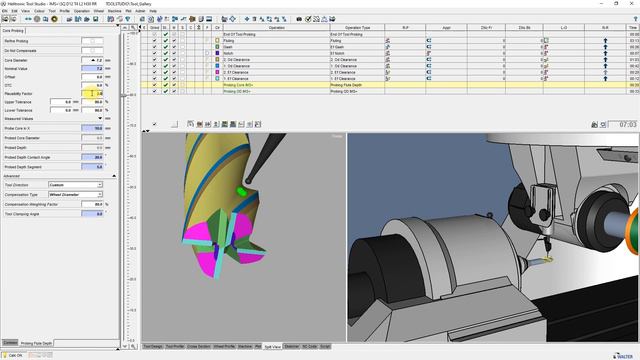Click the Plausibility Factor field
Screen dimensions: 640x360
coord(92,93)
